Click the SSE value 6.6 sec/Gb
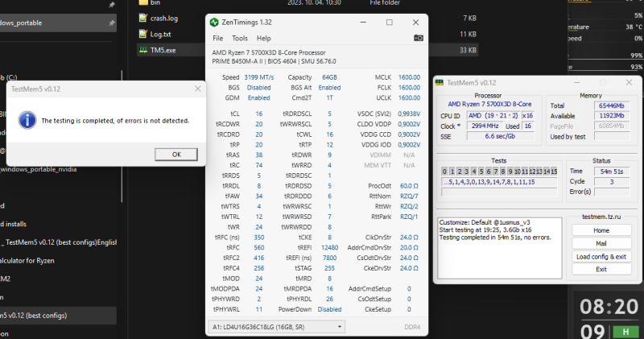644x339 pixels. click(500, 136)
